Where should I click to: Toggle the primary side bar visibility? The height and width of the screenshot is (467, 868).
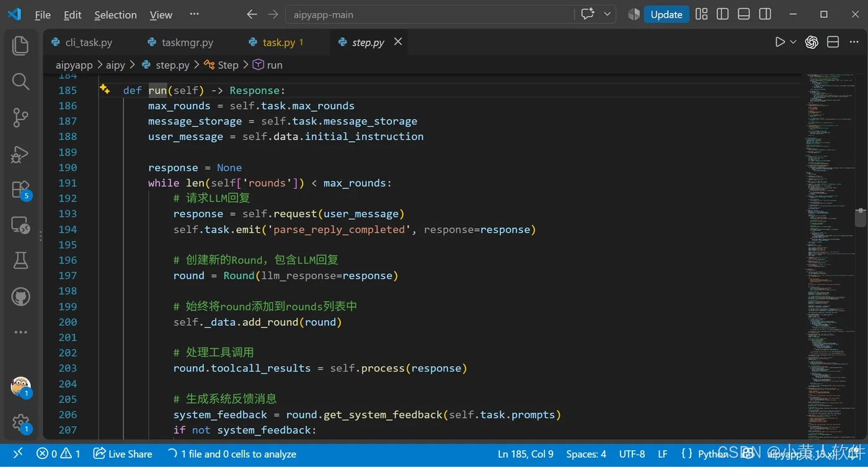(x=722, y=14)
